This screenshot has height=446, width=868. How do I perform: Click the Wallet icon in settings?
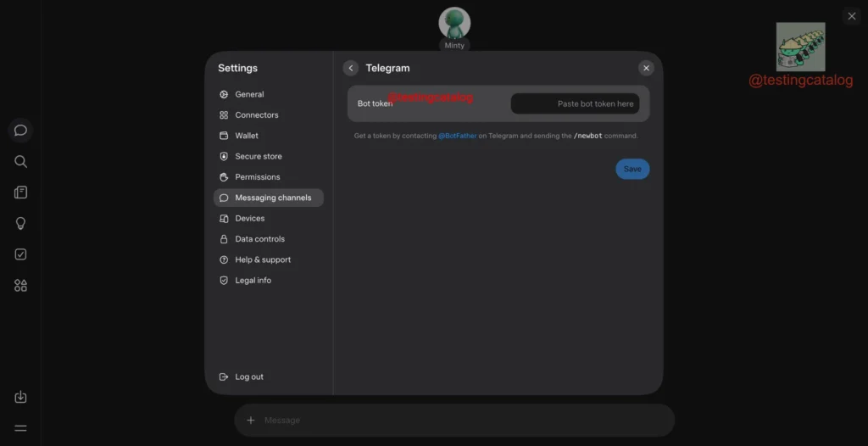tap(224, 136)
